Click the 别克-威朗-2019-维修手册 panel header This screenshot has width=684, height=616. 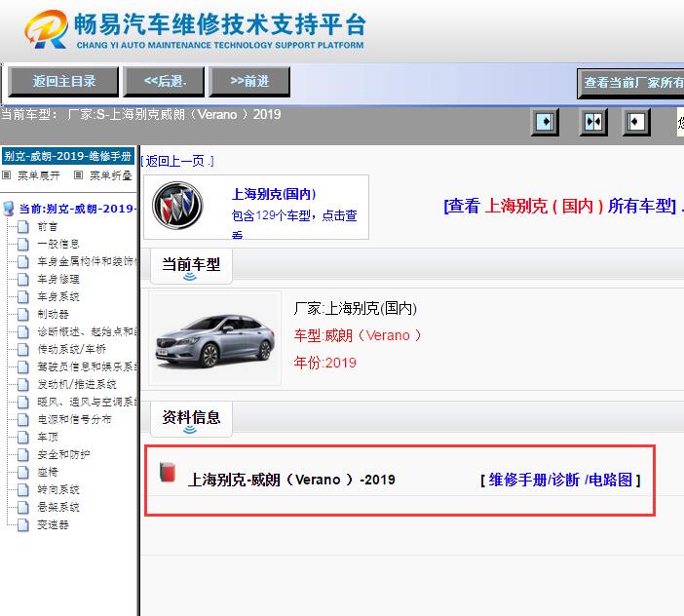click(68, 156)
